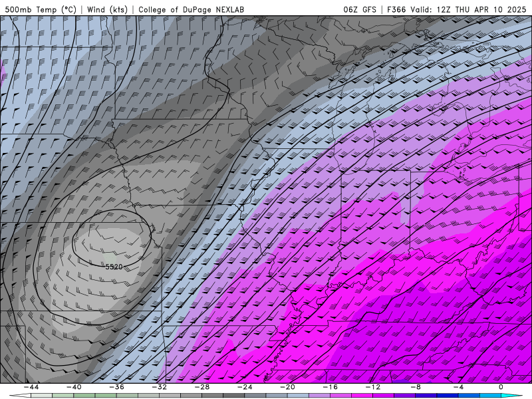Click the "500mb Temp (°C)" title text
The height and width of the screenshot is (399, 532).
click(41, 9)
